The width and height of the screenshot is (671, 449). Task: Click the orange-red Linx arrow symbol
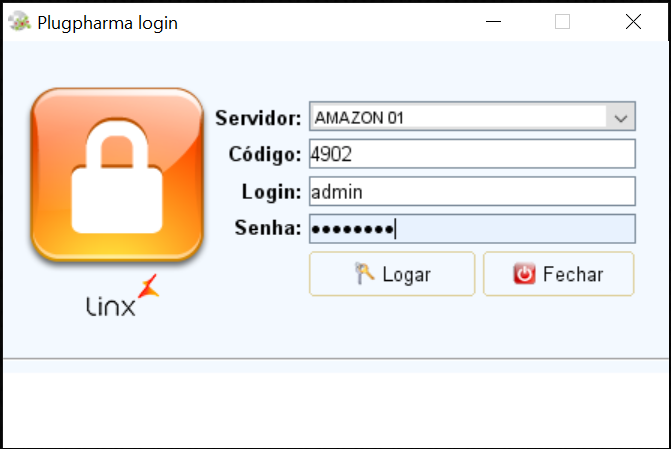pyautogui.click(x=148, y=286)
